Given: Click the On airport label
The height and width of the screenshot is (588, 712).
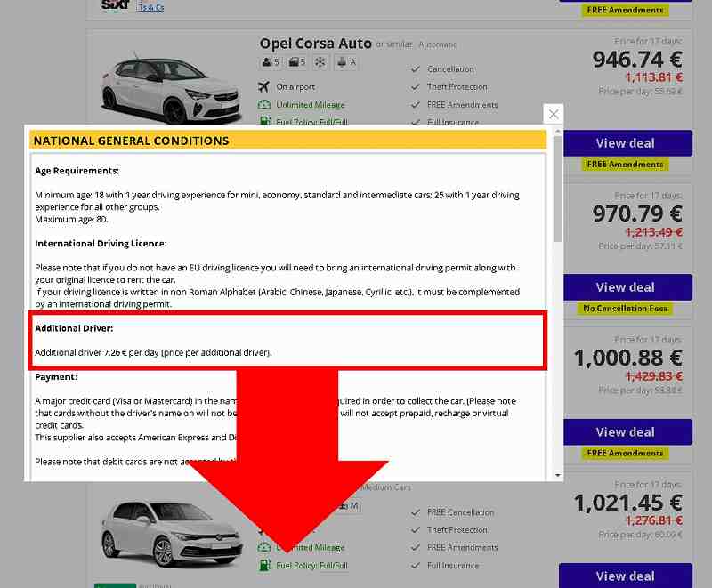Looking at the screenshot, I should tap(295, 86).
